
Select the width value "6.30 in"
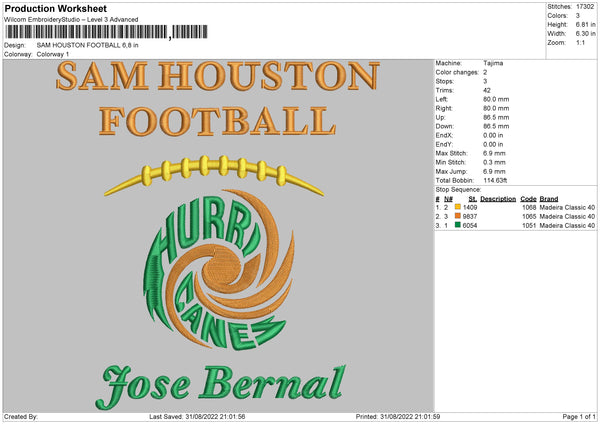585,34
